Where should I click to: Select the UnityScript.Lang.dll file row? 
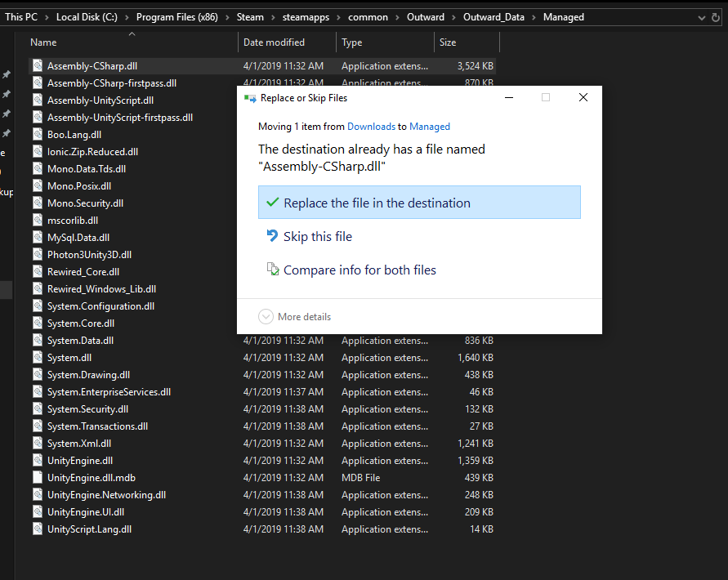tap(89, 529)
